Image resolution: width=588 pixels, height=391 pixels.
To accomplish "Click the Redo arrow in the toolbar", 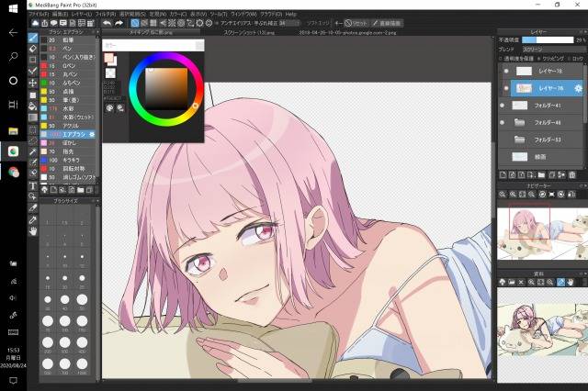I will (119, 23).
